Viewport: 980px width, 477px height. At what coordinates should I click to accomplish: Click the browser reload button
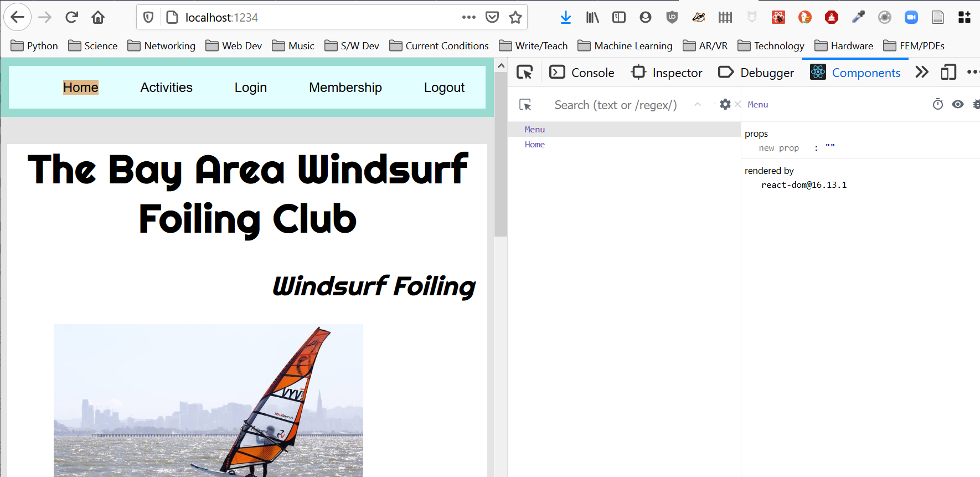(71, 18)
